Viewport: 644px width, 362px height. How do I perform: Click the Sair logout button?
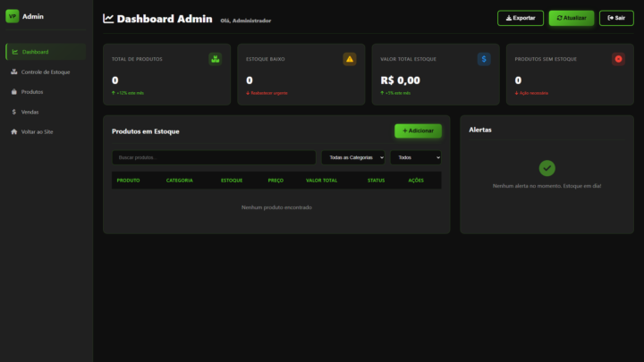point(616,18)
